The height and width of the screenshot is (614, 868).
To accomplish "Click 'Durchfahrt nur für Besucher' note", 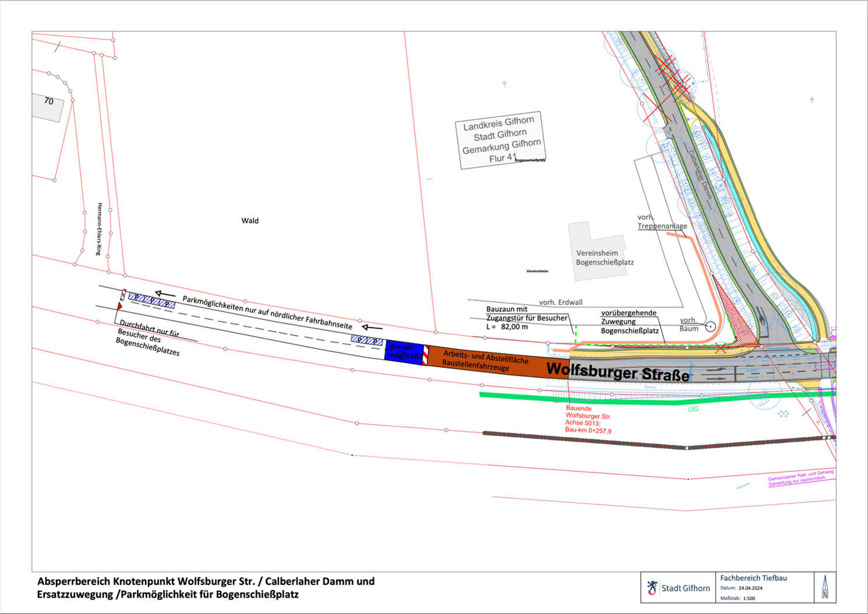I will pyautogui.click(x=149, y=337).
